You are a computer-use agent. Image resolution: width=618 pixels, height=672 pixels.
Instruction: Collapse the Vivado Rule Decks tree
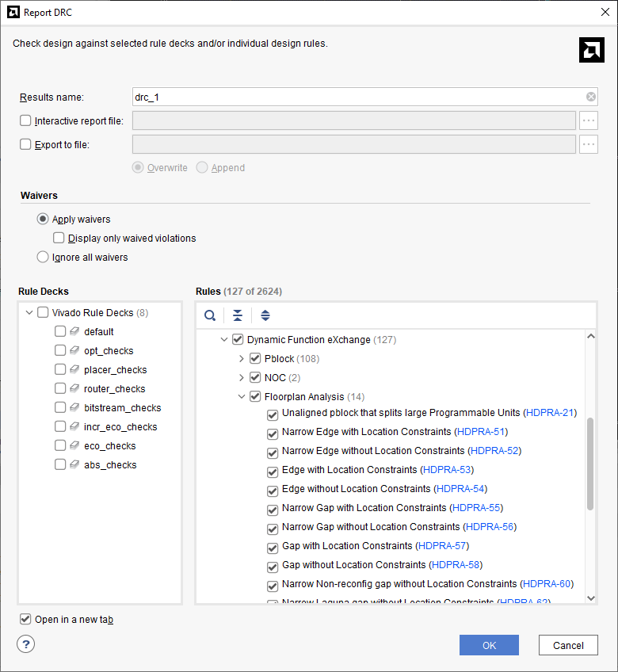click(x=29, y=313)
